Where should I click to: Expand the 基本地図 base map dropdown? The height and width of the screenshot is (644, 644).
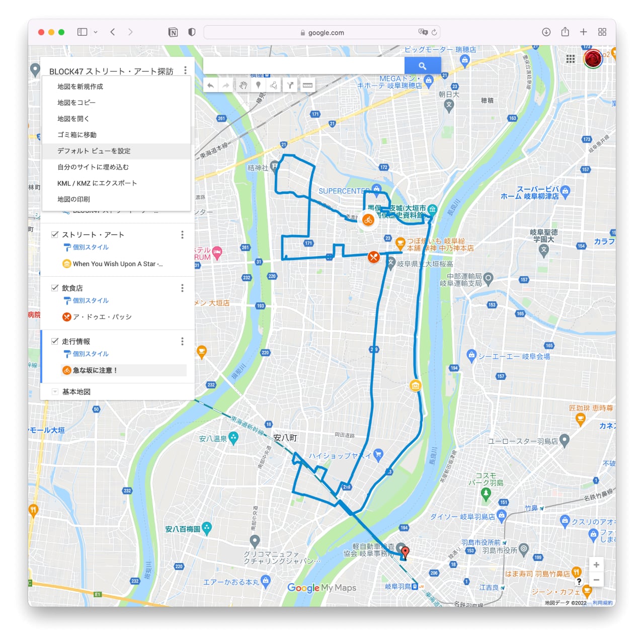coord(55,392)
